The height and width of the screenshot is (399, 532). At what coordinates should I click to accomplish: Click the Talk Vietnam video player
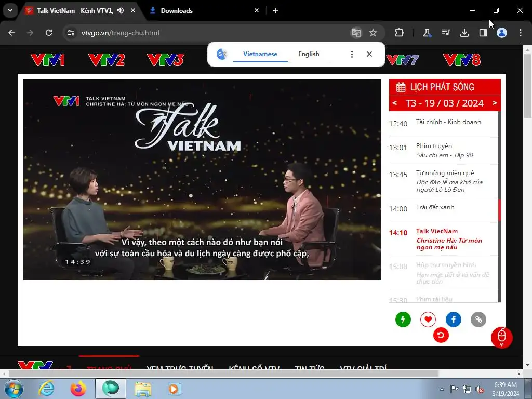(x=202, y=179)
